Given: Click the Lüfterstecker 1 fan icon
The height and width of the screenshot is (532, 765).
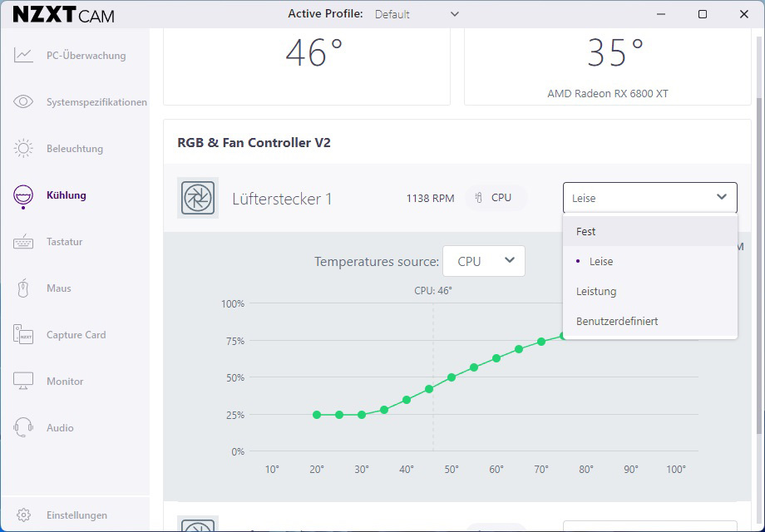Looking at the screenshot, I should [198, 198].
